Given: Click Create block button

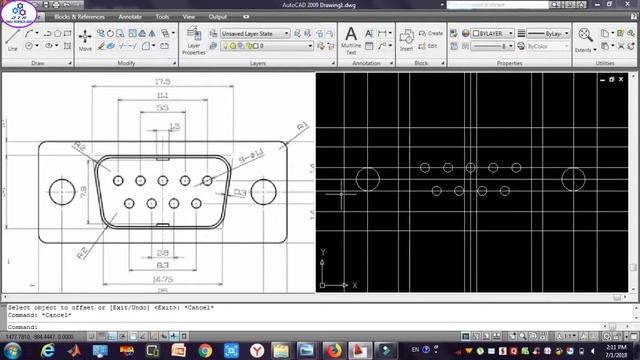Looking at the screenshot, I should (431, 33).
